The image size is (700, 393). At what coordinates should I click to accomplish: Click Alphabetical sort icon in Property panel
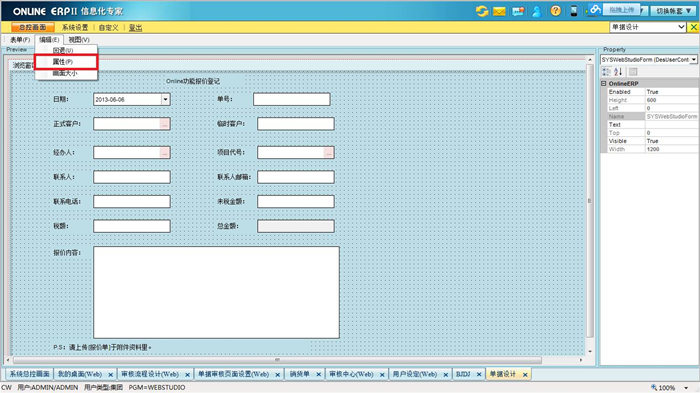click(x=618, y=71)
